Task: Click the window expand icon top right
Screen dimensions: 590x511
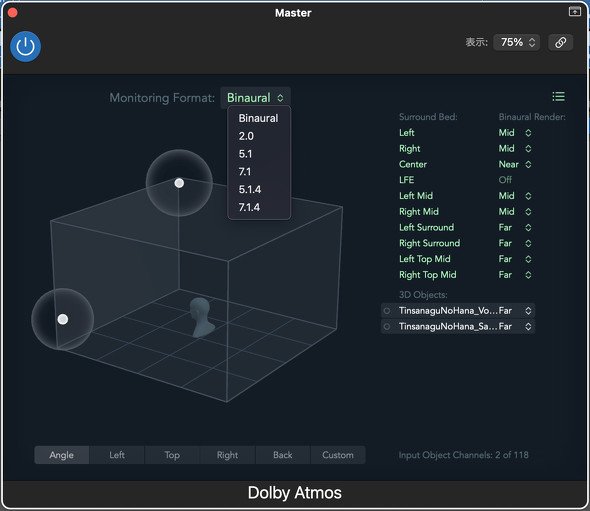Action: pyautogui.click(x=575, y=12)
